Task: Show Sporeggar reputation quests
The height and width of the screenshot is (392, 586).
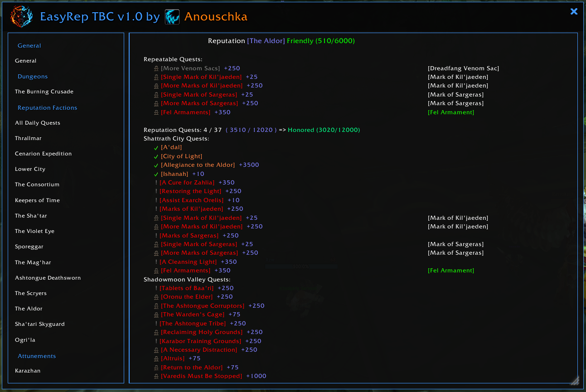Action: (29, 247)
